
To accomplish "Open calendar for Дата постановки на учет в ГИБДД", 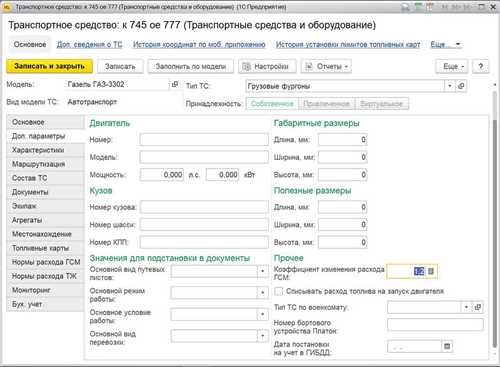I will point(447,346).
